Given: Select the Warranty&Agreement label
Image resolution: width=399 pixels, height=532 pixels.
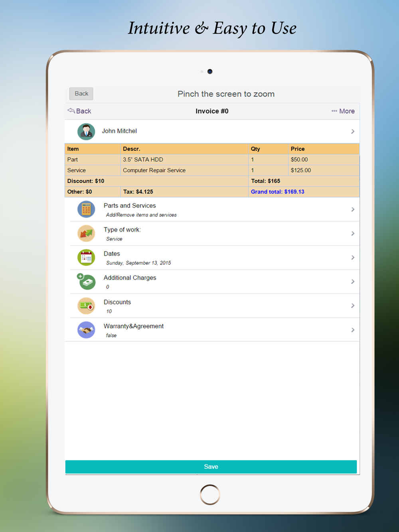Looking at the screenshot, I should (134, 326).
